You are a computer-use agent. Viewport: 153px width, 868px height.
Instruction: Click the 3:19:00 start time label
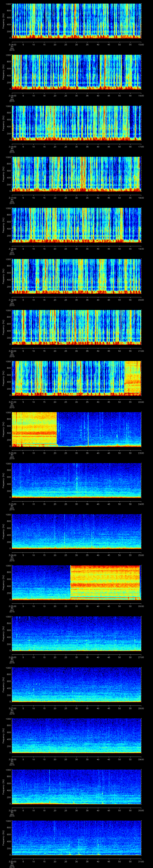[x=12, y=300]
